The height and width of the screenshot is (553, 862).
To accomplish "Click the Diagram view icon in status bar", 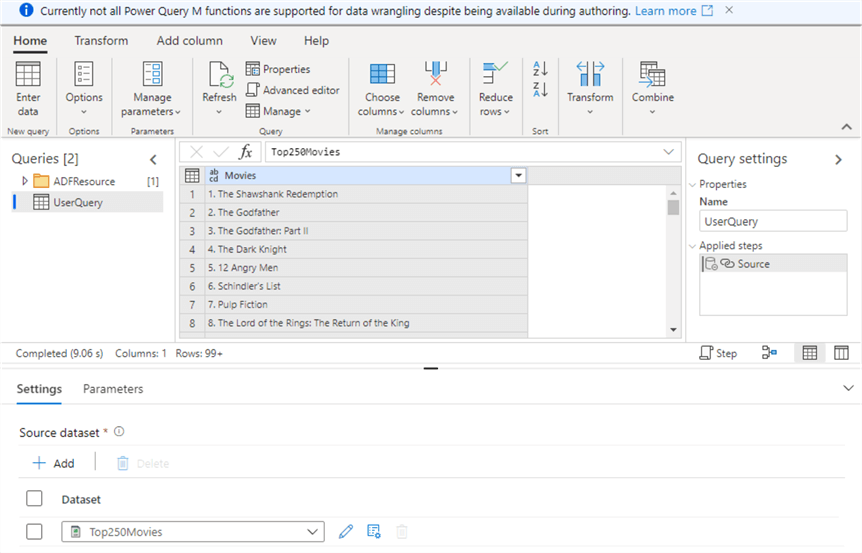I will [x=769, y=353].
